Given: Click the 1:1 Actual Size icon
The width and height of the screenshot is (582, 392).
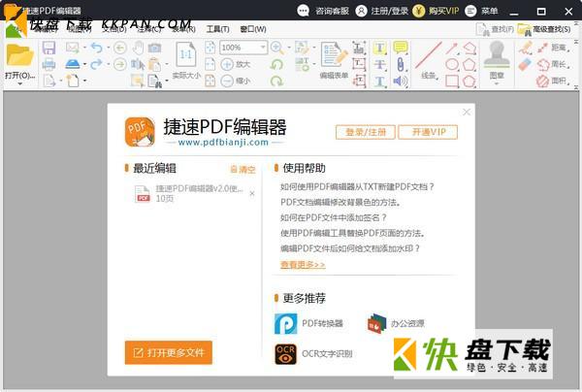Looking at the screenshot, I should pyautogui.click(x=185, y=55).
